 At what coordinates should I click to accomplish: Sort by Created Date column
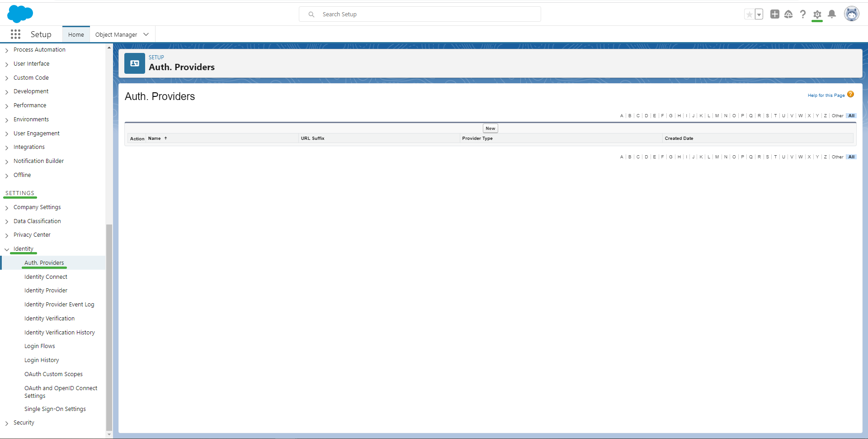pos(679,138)
